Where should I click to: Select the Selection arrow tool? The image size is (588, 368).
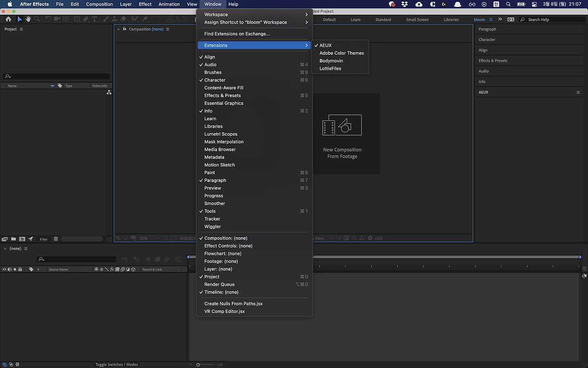pyautogui.click(x=19, y=19)
